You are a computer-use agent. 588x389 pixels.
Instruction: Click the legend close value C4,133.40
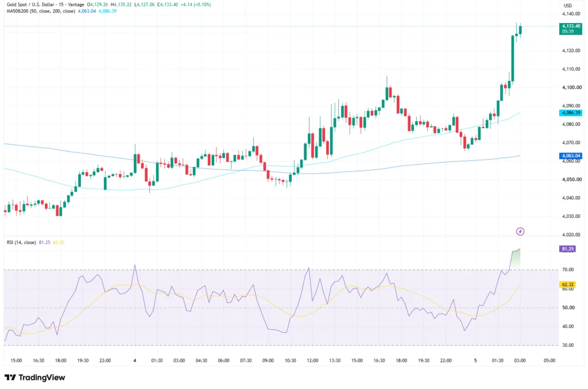168,5
